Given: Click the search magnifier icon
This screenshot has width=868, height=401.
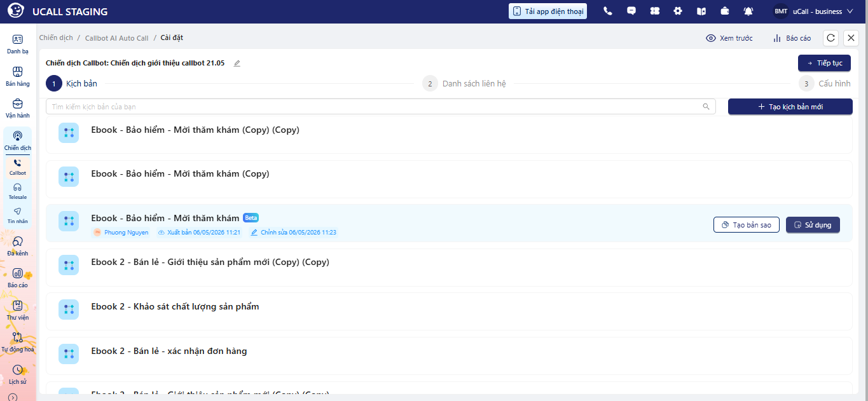Looking at the screenshot, I should click(706, 107).
